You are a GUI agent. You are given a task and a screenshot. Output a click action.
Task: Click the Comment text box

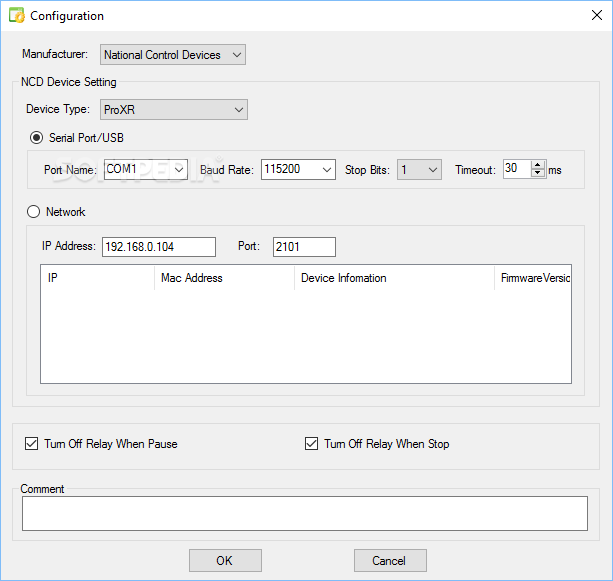[x=305, y=513]
